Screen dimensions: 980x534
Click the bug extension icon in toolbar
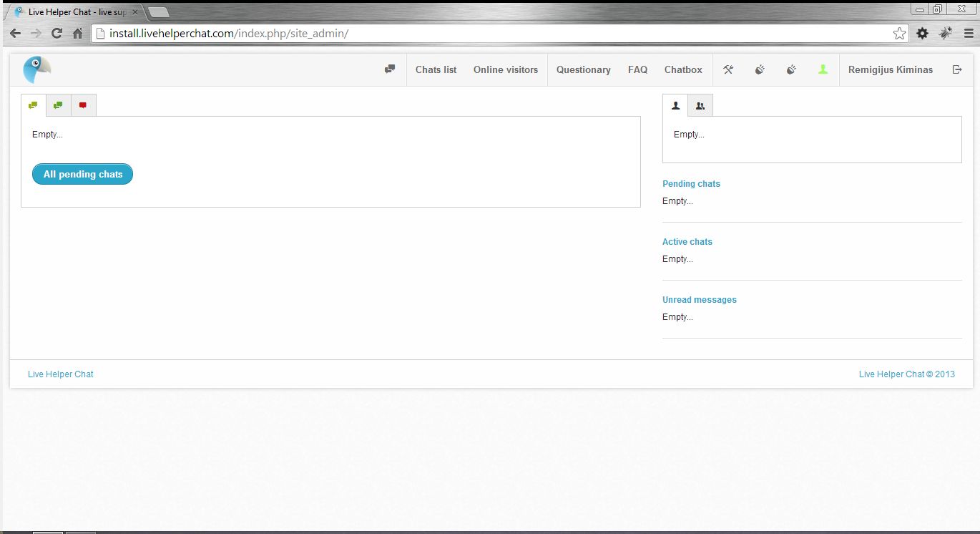pos(945,34)
